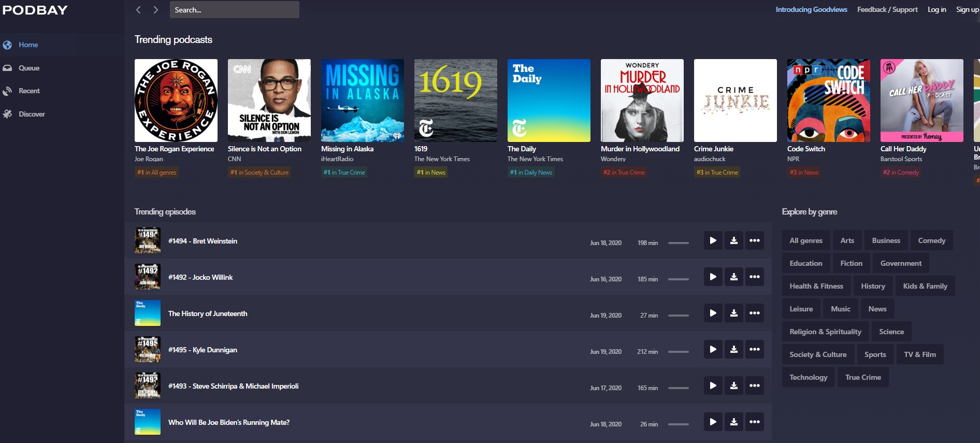Image resolution: width=980 pixels, height=443 pixels.
Task: Select the True Crime genre
Action: pos(863,377)
